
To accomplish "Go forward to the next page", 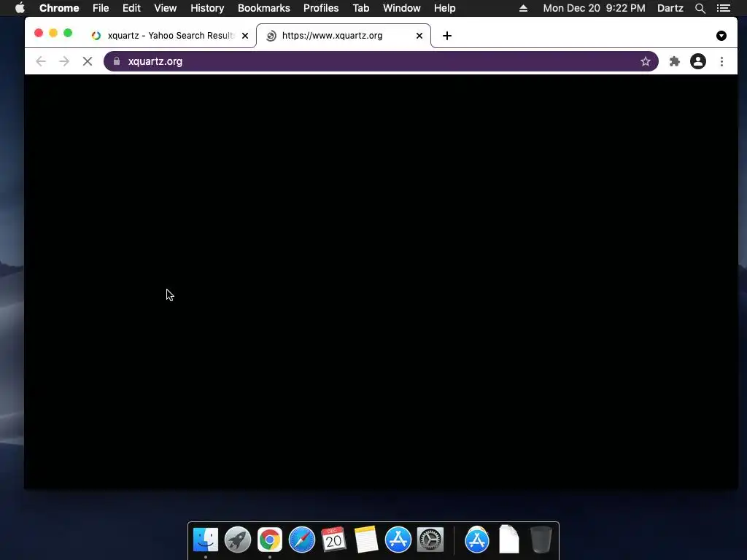I will 64,61.
